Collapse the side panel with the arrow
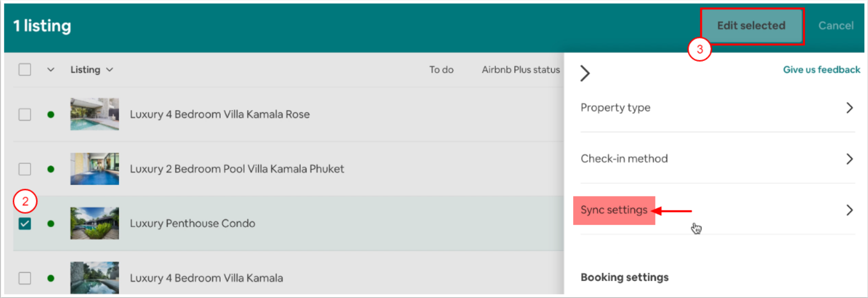The image size is (868, 298). [585, 73]
